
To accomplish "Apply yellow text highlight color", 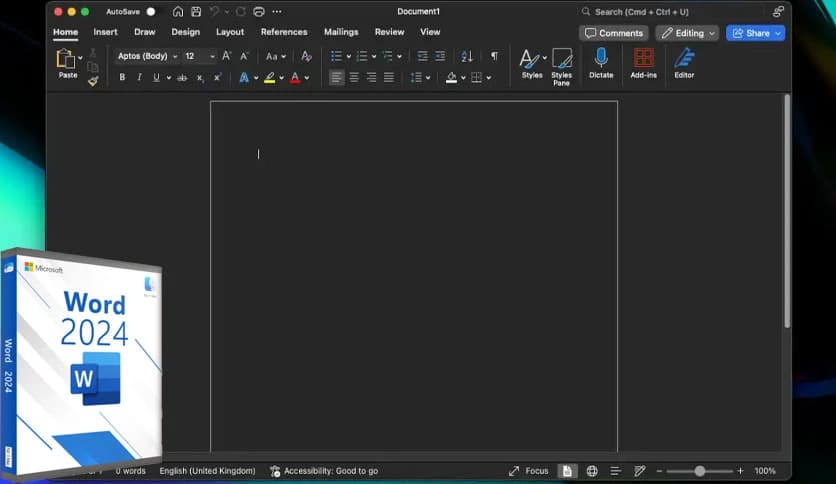I will [270, 78].
